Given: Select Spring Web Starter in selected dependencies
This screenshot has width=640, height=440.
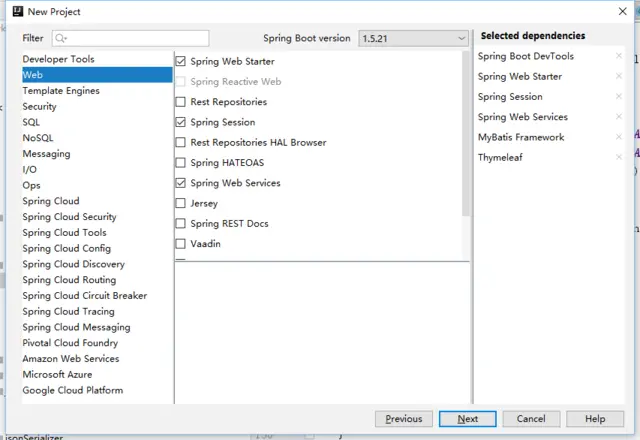Looking at the screenshot, I should click(520, 76).
